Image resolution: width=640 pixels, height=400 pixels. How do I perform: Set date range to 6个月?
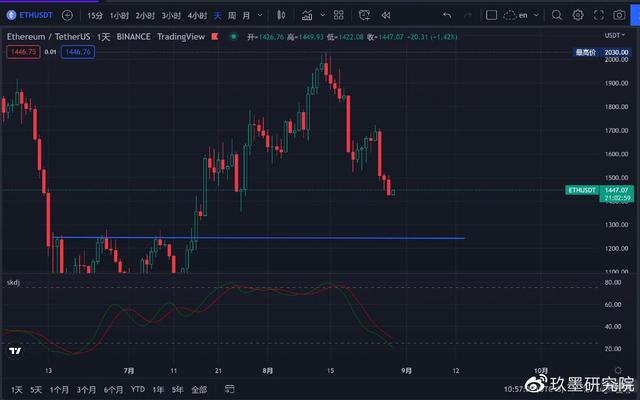(113, 390)
